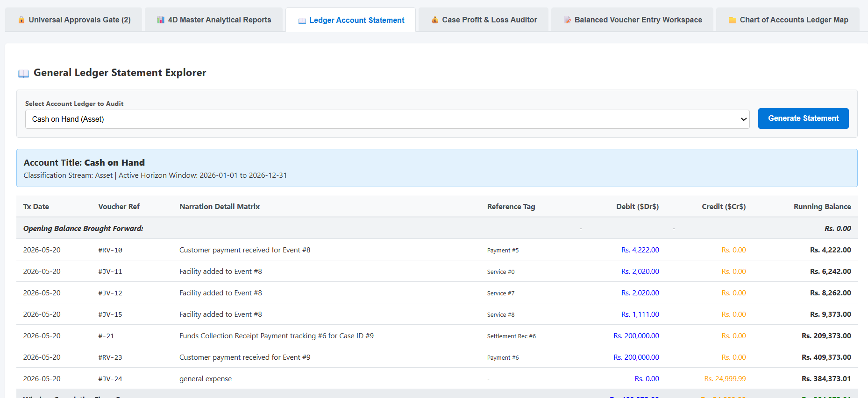The width and height of the screenshot is (868, 398).
Task: Select the Ledger Account Statement tab
Action: pos(351,20)
